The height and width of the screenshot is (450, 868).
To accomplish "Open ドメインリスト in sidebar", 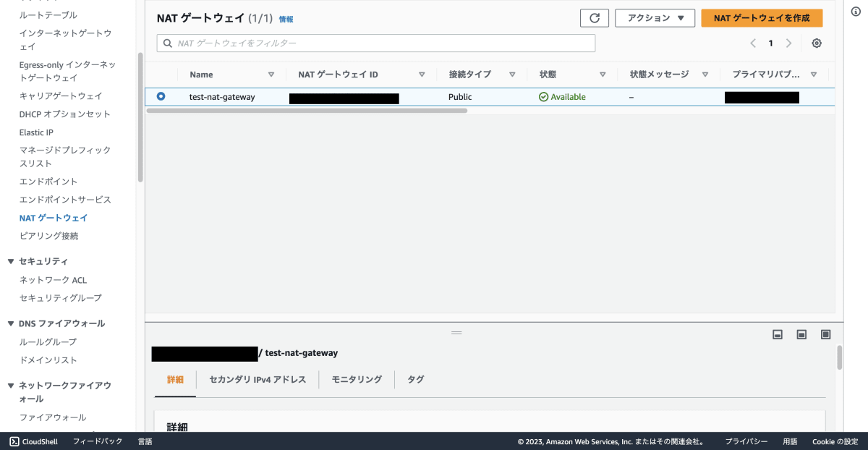I will pyautogui.click(x=48, y=360).
